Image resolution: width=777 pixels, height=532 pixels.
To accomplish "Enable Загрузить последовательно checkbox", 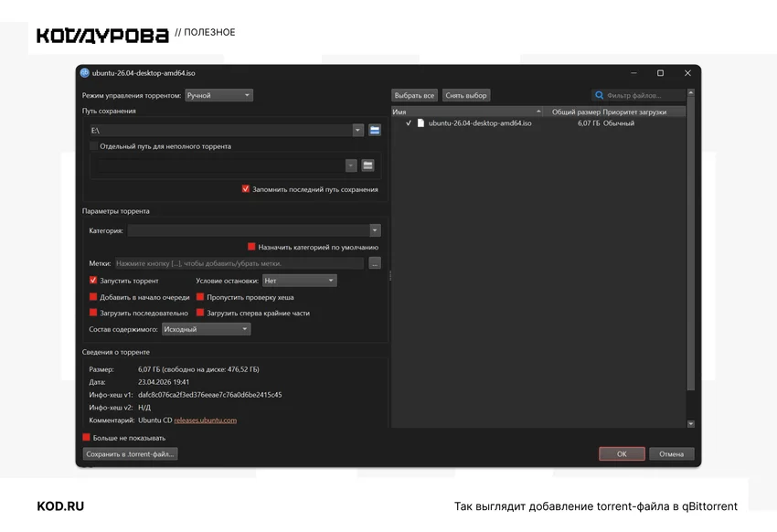I will 93,313.
